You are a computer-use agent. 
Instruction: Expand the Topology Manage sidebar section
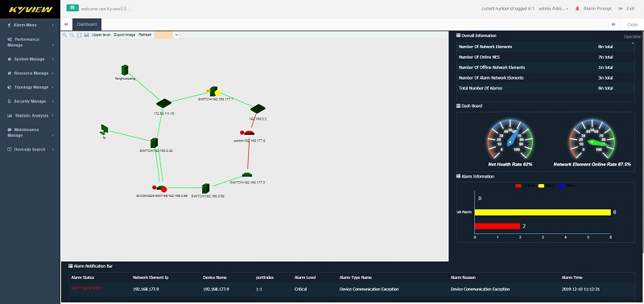tap(30, 88)
